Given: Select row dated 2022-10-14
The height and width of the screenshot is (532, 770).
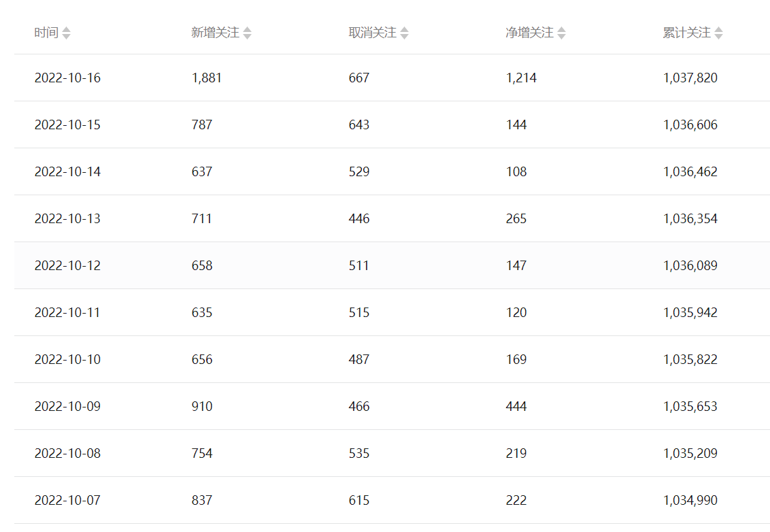Looking at the screenshot, I should (67, 172).
